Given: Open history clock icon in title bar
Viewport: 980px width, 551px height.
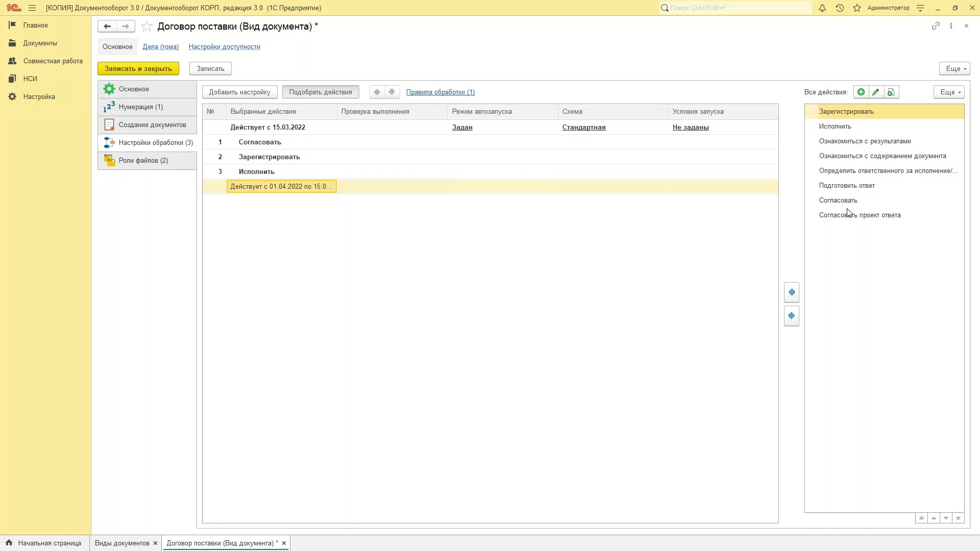Looking at the screenshot, I should (840, 8).
